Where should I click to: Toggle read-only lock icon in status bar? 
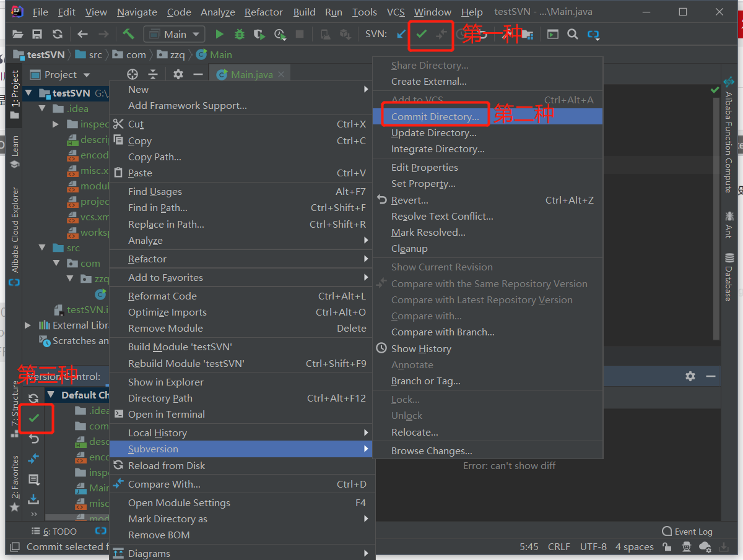point(666,547)
